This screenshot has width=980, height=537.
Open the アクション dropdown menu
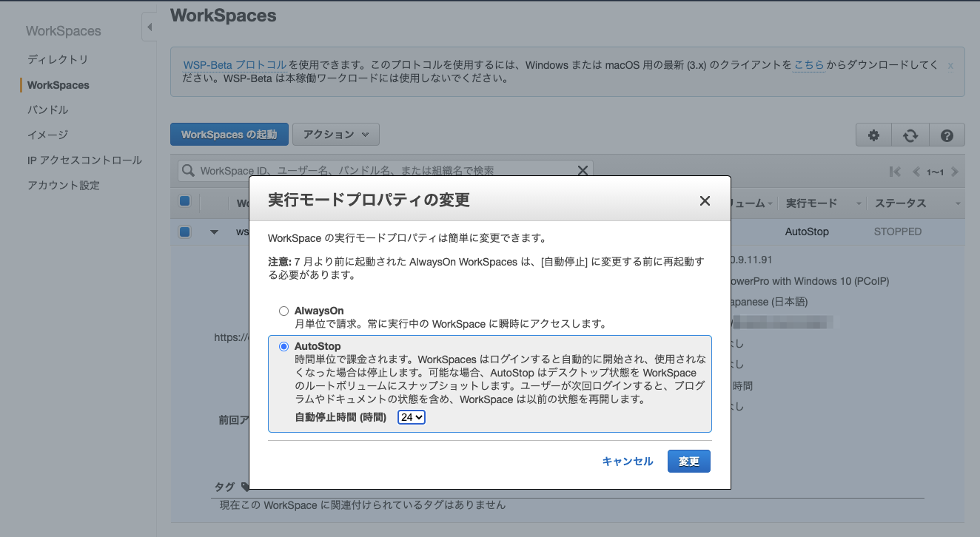coord(336,135)
